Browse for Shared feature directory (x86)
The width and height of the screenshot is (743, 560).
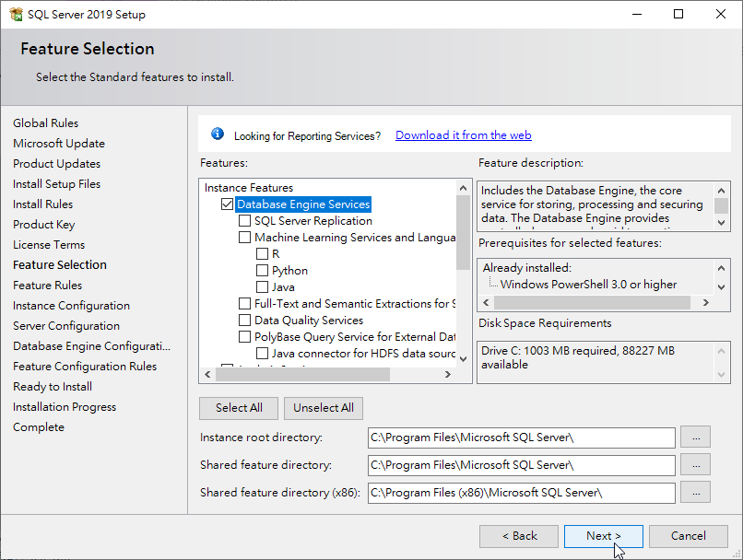pos(696,493)
